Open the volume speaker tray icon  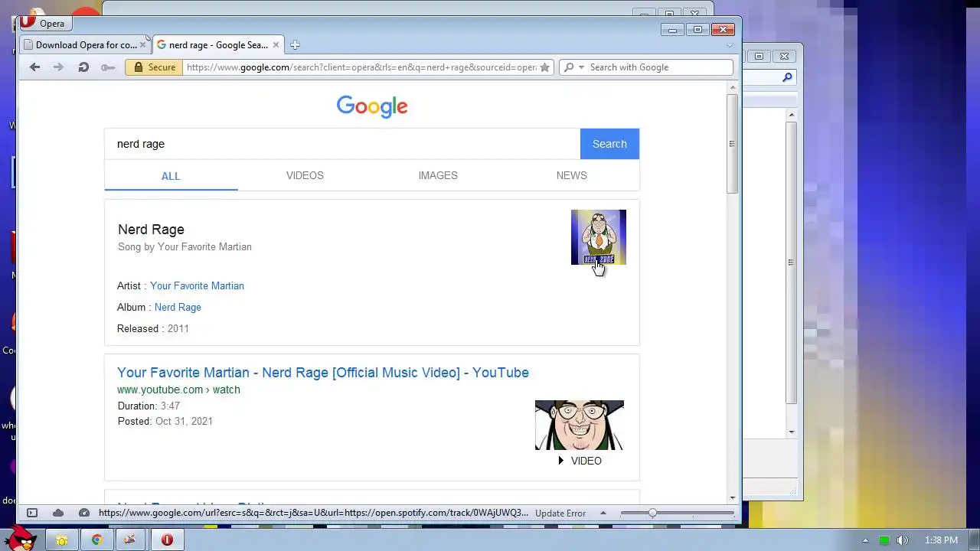click(903, 540)
